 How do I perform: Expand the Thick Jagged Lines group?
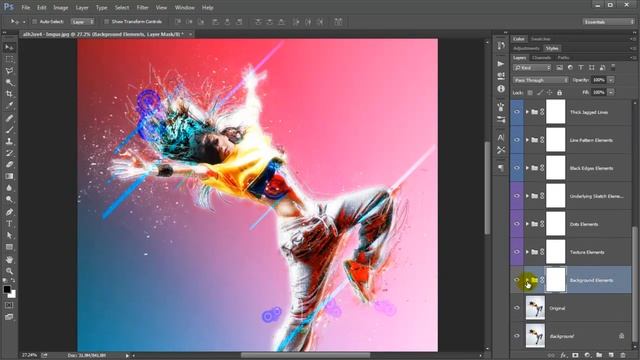(x=527, y=112)
